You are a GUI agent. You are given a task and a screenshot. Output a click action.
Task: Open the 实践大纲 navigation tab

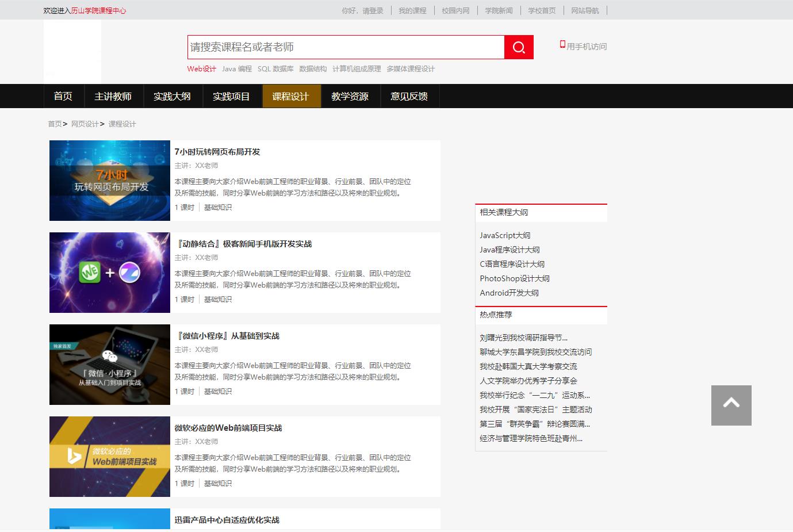(x=172, y=96)
